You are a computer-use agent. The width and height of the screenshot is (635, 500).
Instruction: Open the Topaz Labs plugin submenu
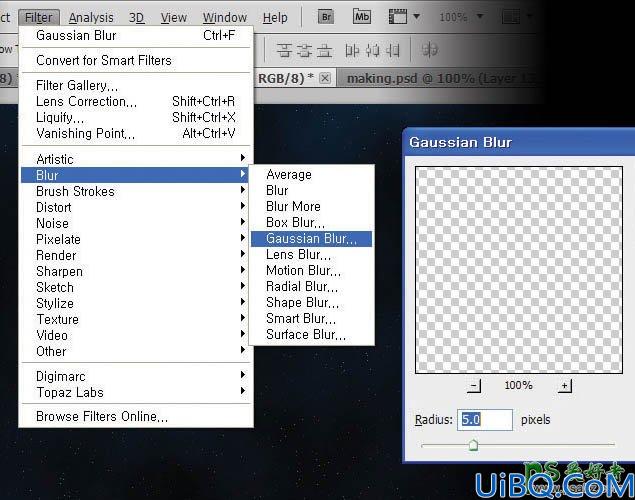[x=136, y=392]
